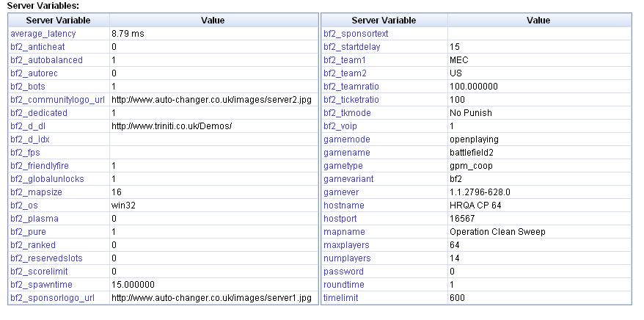Click the bf2_sponsorlogo_url variable link
The height and width of the screenshot is (320, 644).
(52, 298)
